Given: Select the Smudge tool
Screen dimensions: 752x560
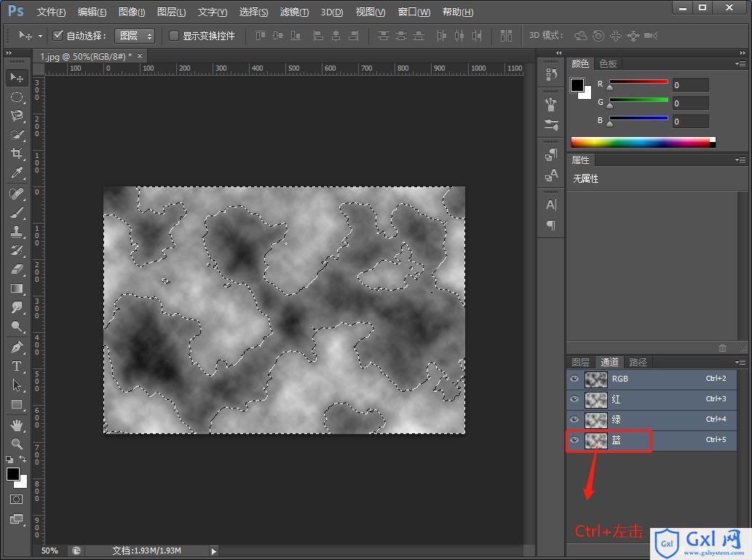Looking at the screenshot, I should coord(17,307).
